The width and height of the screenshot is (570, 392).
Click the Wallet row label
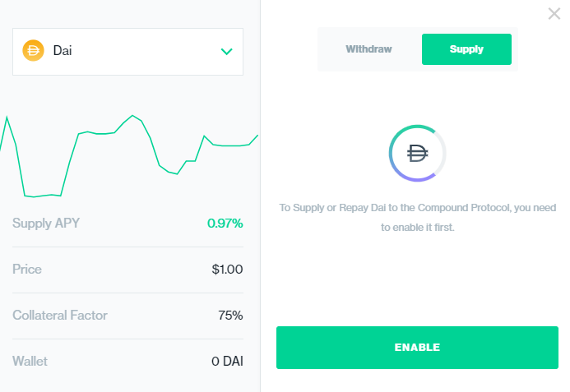pos(30,361)
